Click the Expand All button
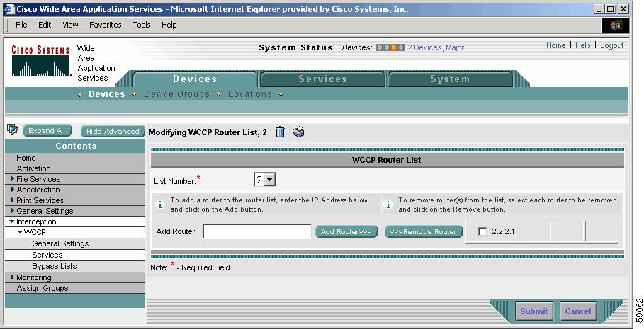The image size is (644, 329). (x=47, y=131)
